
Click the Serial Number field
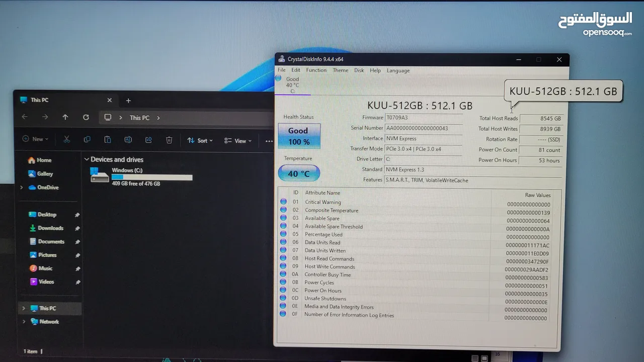[x=423, y=128]
